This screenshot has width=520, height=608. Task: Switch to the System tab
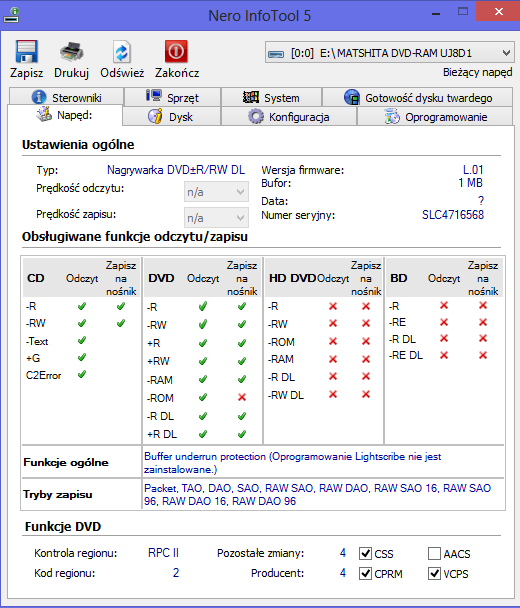(271, 97)
